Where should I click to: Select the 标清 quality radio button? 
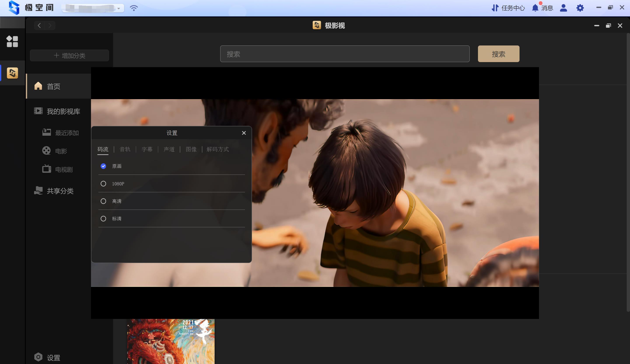(103, 219)
